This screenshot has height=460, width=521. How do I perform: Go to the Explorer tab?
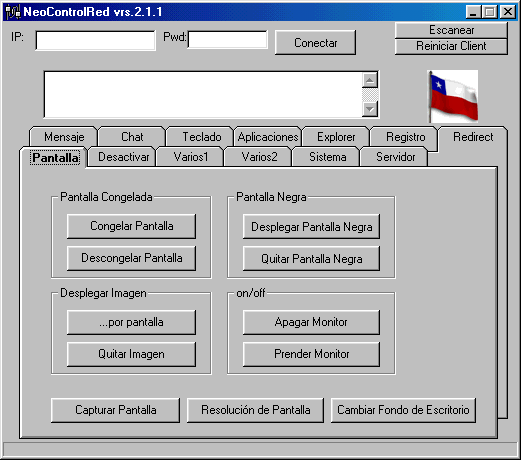(336, 137)
